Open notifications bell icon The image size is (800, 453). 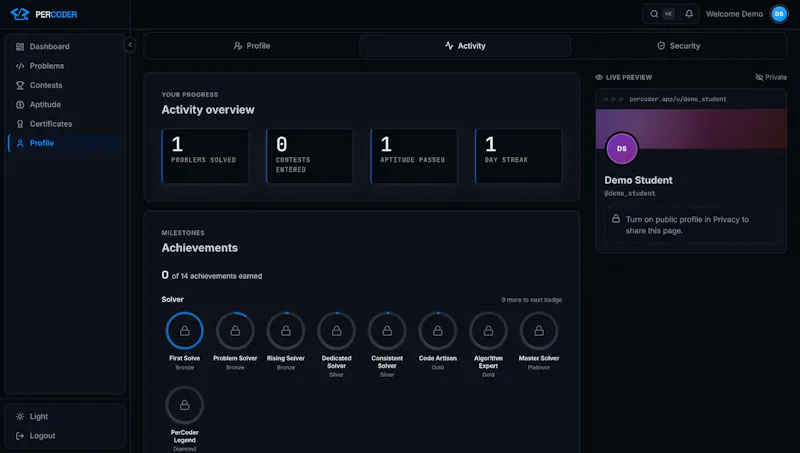[x=689, y=14]
